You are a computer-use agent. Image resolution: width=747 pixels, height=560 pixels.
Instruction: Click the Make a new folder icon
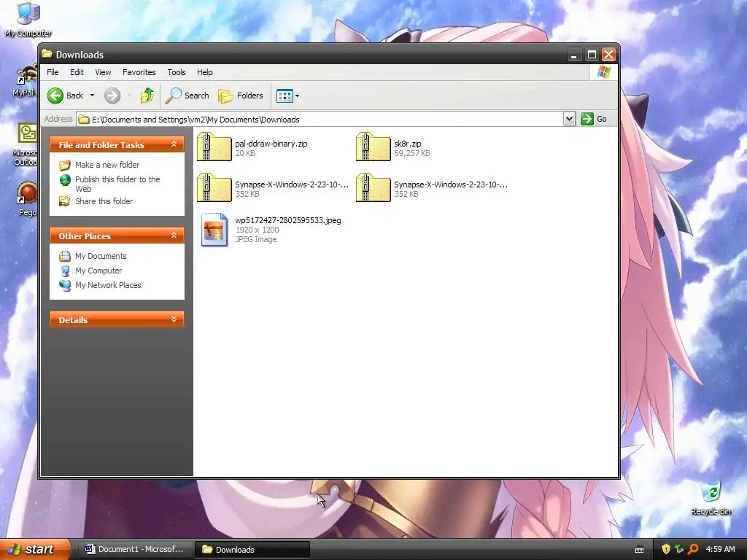(65, 166)
